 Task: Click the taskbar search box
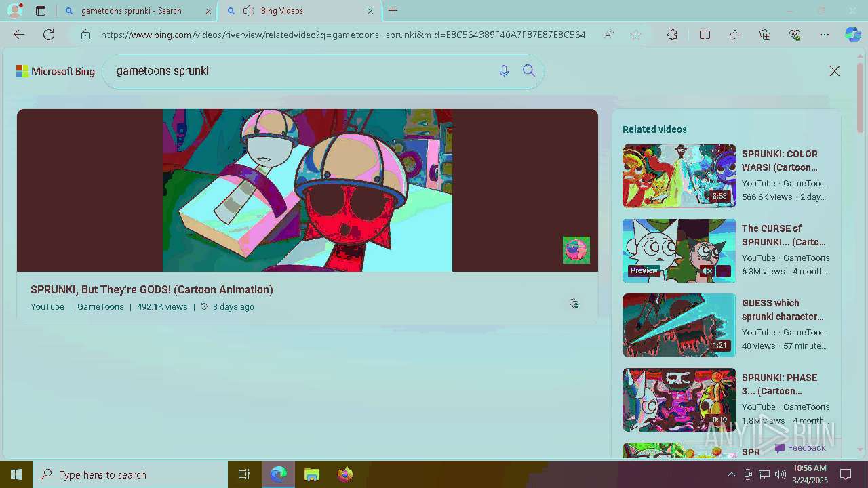tap(130, 474)
